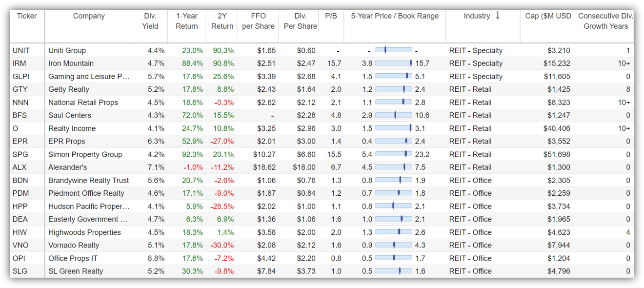
Task: Click the Realty Income company name
Action: (72, 128)
